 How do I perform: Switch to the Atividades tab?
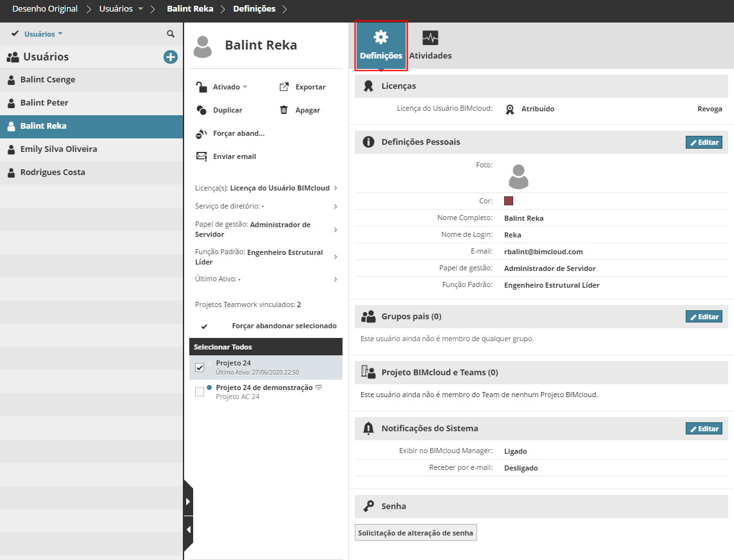tap(430, 46)
